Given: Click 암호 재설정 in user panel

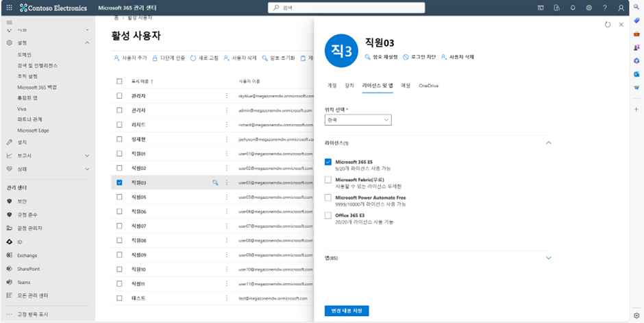Looking at the screenshot, I should 381,57.
